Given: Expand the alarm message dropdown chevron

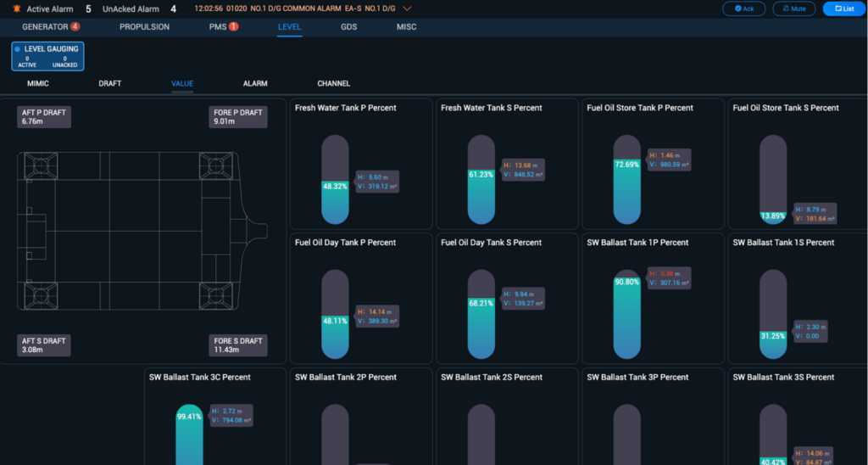Looking at the screenshot, I should point(407,9).
